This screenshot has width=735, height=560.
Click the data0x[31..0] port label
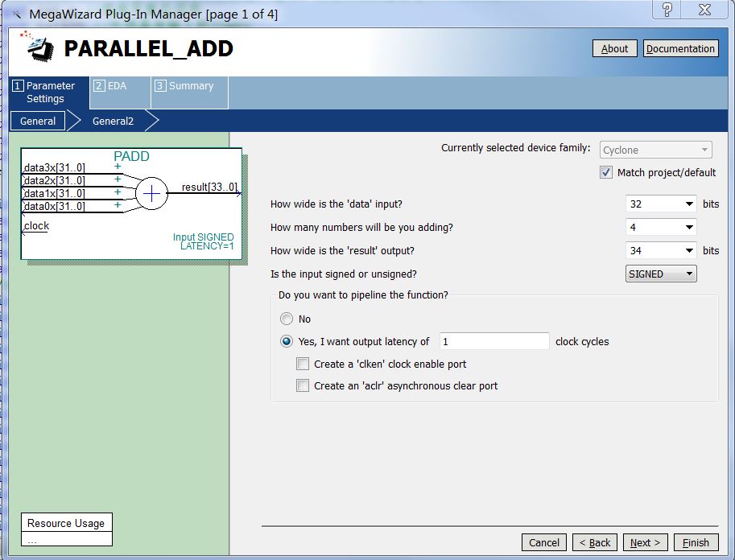click(x=55, y=206)
